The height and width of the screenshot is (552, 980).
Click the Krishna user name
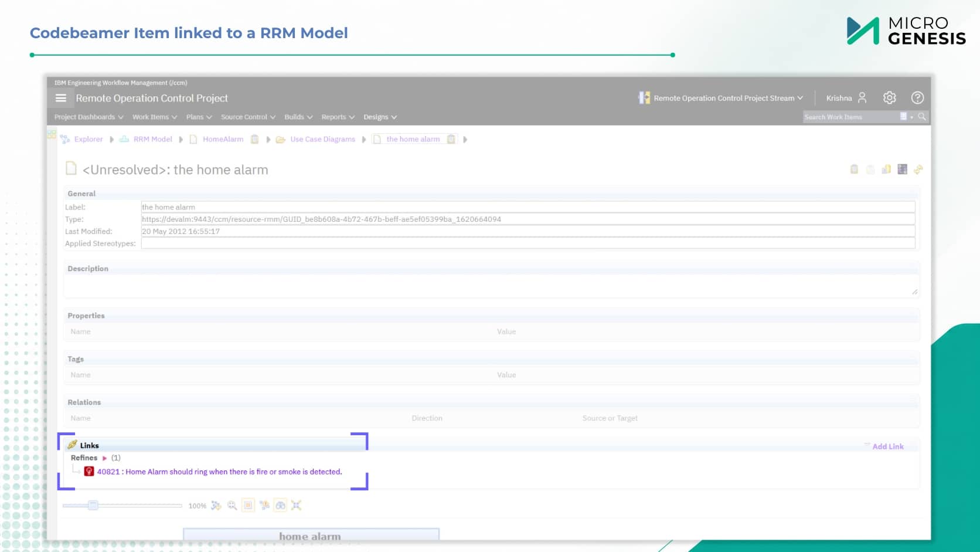(839, 98)
